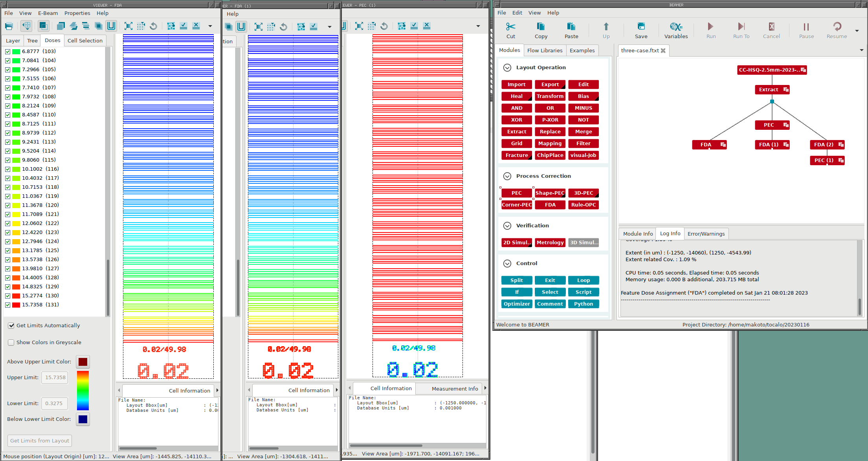
Task: Click the X-mark lines icon in FDA viewer
Action: tap(196, 26)
